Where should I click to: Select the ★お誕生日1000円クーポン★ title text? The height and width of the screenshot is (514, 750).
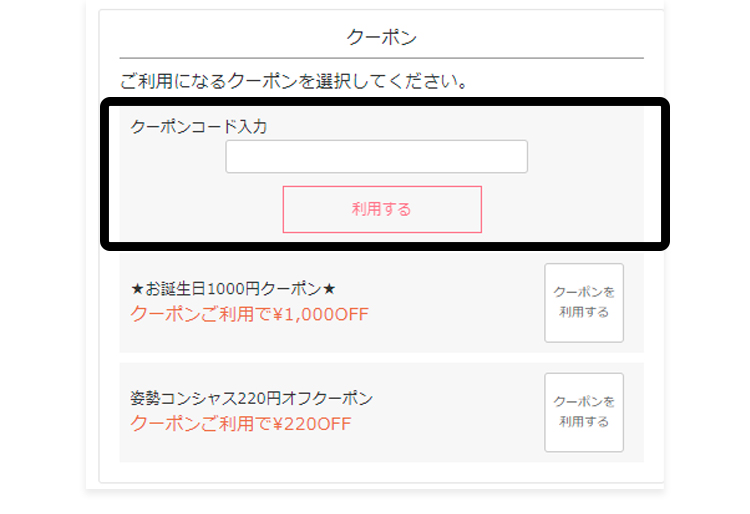(233, 289)
